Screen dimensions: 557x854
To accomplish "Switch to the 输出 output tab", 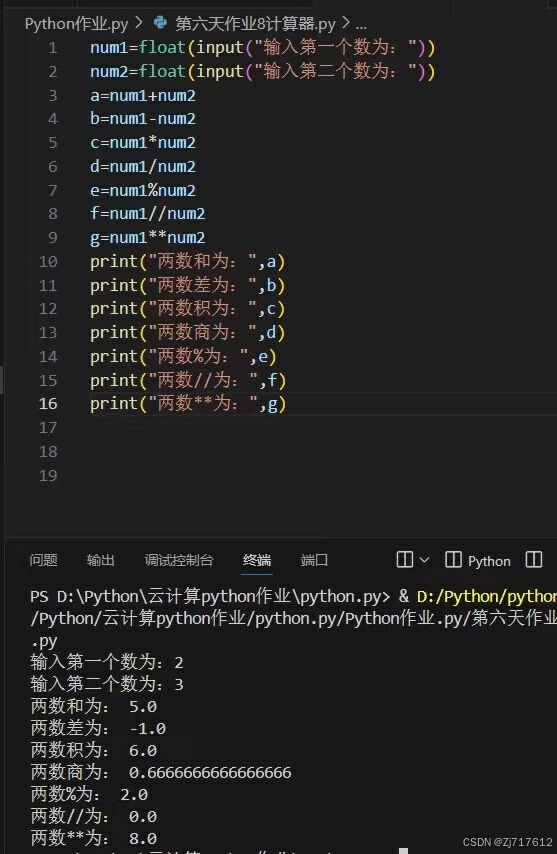I will [101, 560].
